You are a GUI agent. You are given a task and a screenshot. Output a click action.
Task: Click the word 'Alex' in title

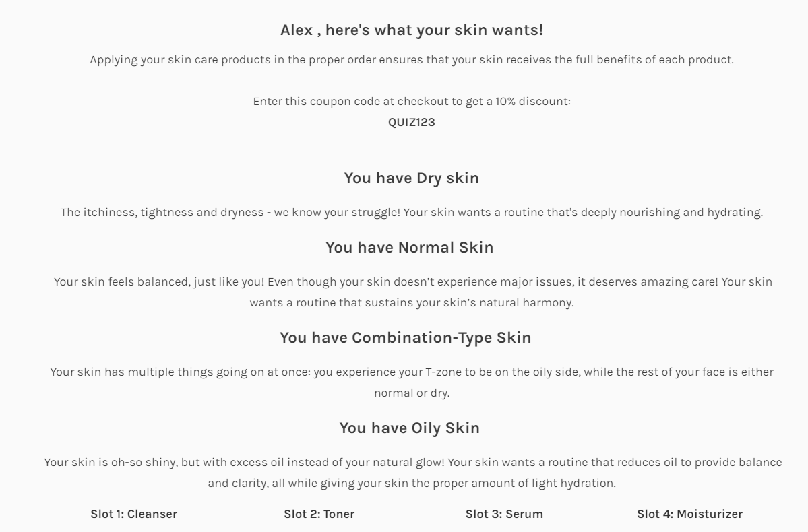[x=297, y=30]
